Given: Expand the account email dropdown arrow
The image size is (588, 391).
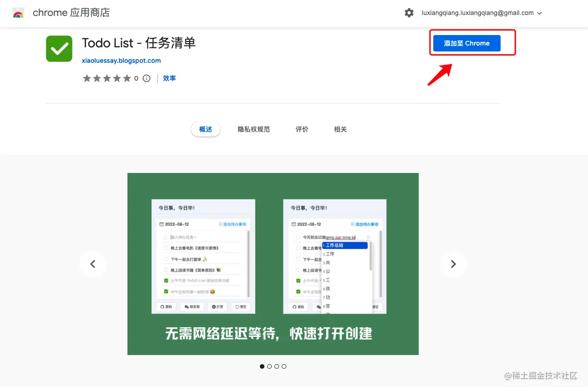Looking at the screenshot, I should [539, 13].
